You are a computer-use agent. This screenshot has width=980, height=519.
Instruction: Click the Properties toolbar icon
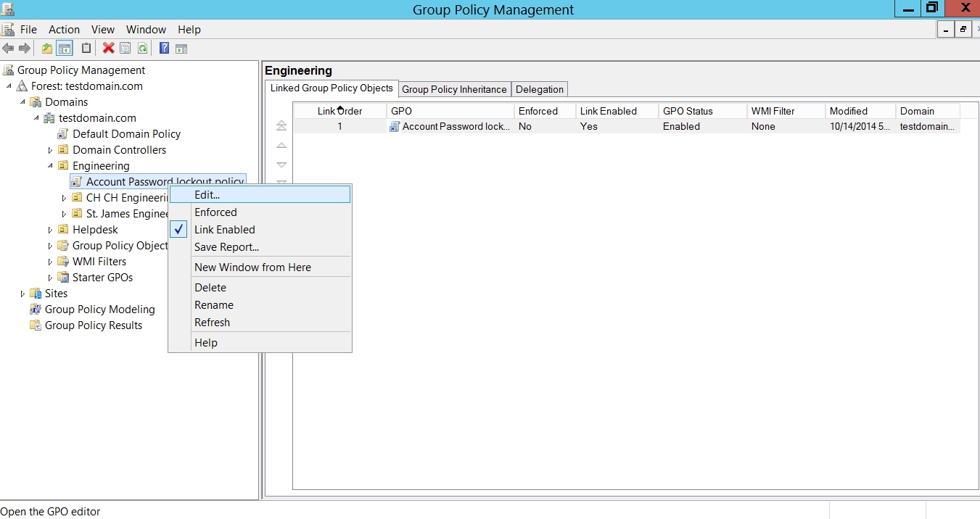pos(125,49)
